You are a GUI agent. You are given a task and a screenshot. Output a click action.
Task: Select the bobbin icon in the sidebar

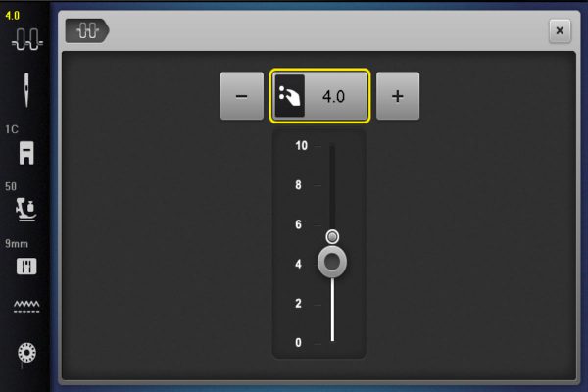27,353
